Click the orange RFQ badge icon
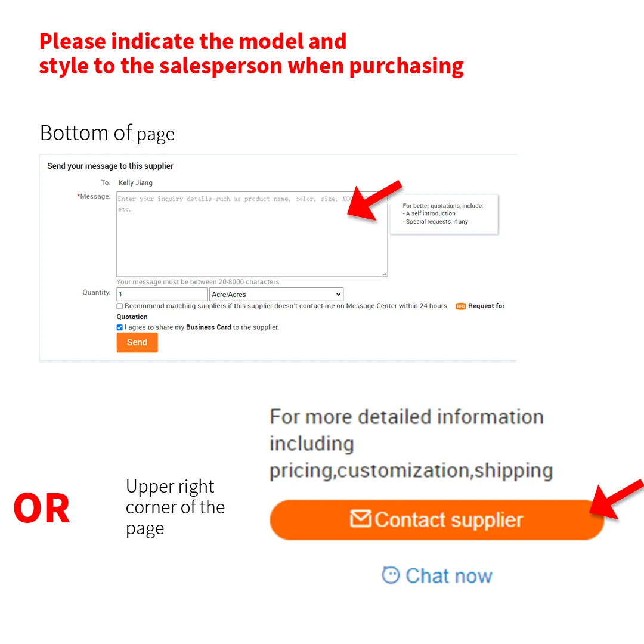This screenshot has width=644, height=644. click(460, 306)
